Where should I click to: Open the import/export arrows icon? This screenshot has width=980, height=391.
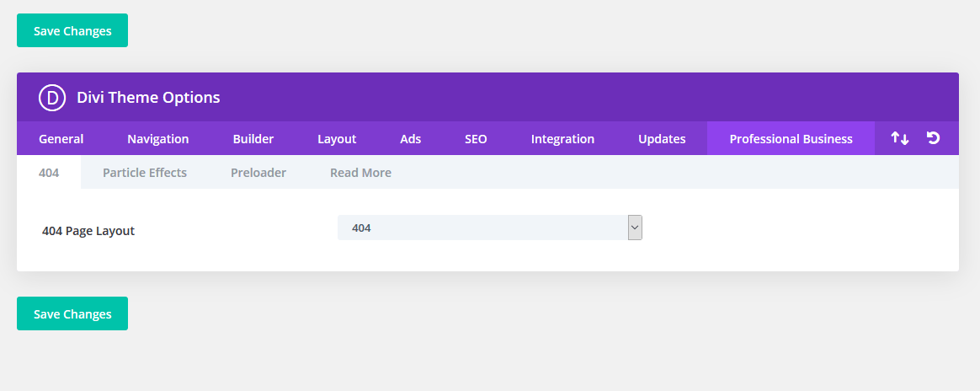(899, 138)
